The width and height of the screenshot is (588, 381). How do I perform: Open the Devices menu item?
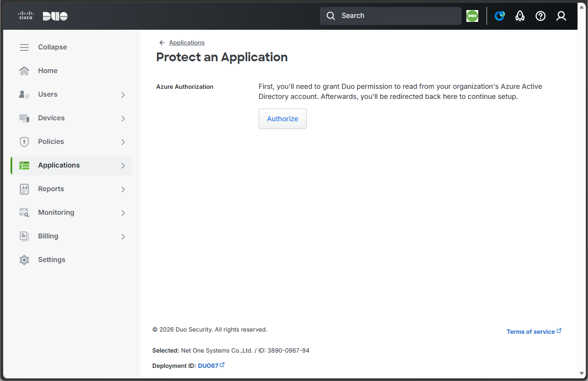tap(71, 118)
